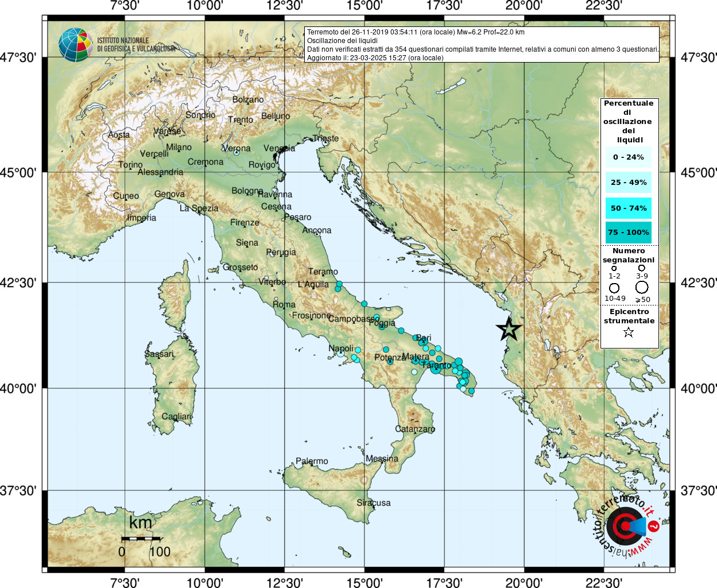
Task: Click the Aosta city label
Action: [x=119, y=135]
